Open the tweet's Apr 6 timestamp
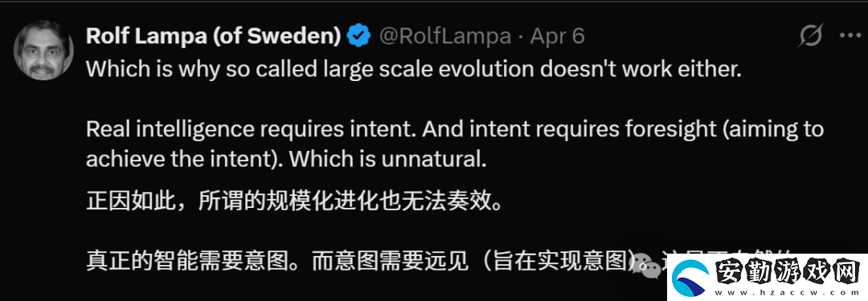The height and width of the screenshot is (301, 868). point(557,36)
